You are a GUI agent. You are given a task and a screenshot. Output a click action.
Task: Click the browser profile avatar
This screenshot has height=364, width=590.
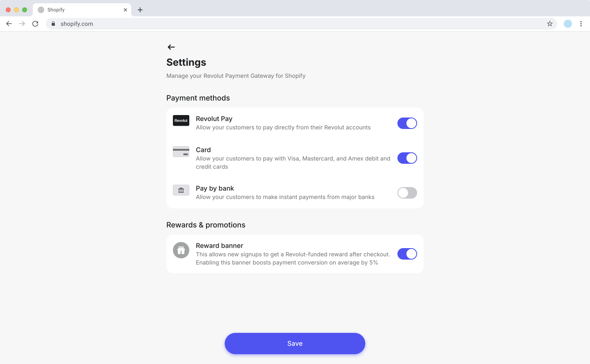click(568, 24)
